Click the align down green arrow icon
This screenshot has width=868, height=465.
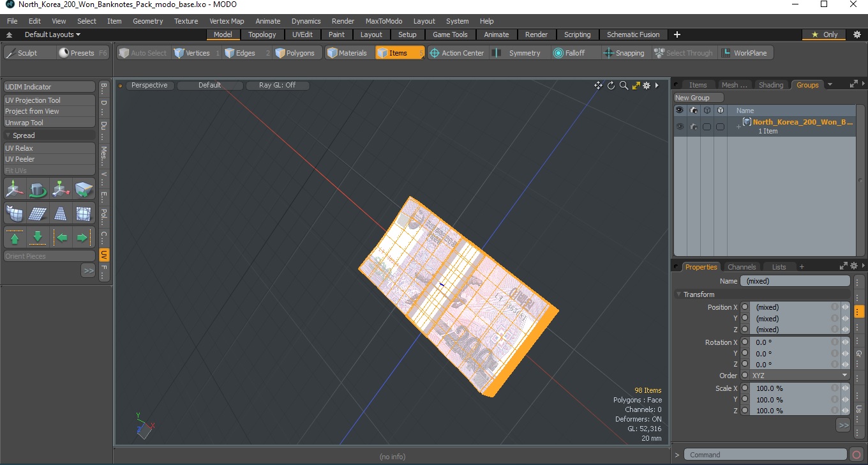tap(38, 237)
